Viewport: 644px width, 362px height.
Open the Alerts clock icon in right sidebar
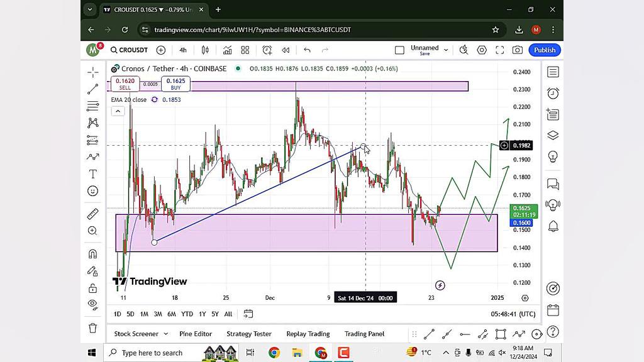(x=553, y=93)
